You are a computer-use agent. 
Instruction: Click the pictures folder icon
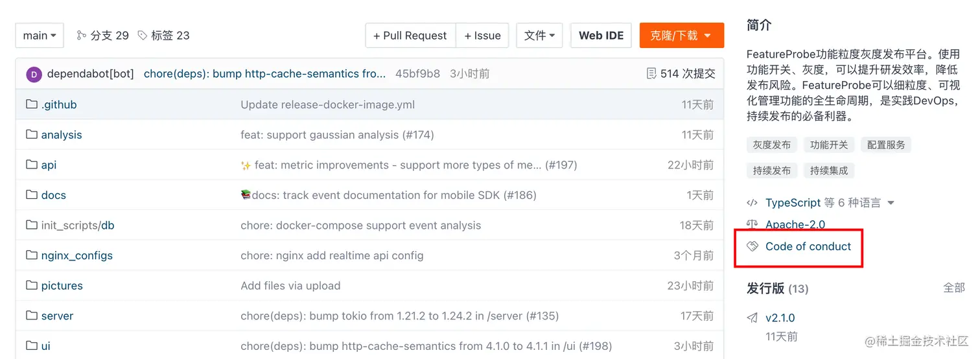[x=32, y=285]
